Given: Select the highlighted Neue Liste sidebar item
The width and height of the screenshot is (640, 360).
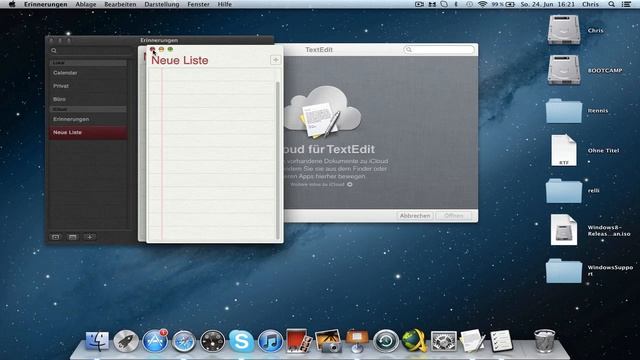Looking at the screenshot, I should [88, 132].
